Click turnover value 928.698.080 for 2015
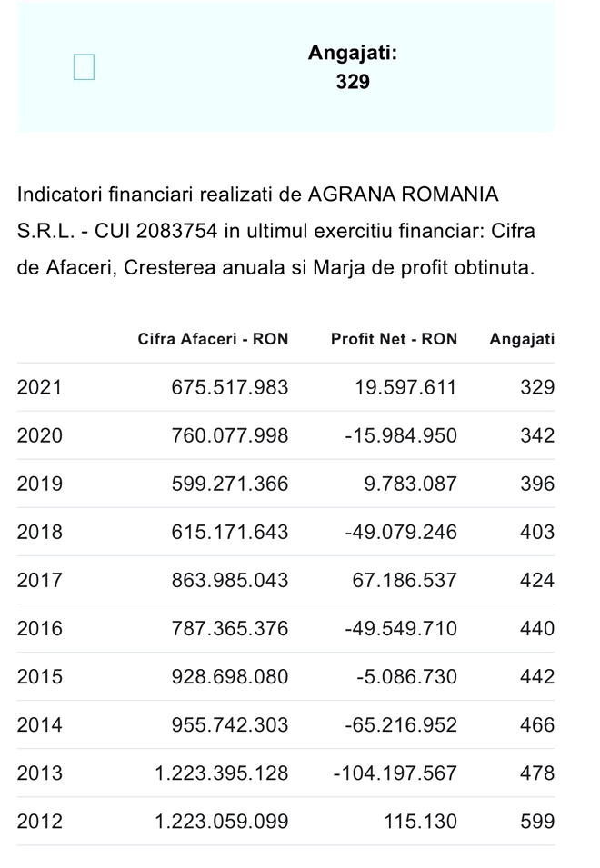The width and height of the screenshot is (600, 868). [x=230, y=676]
